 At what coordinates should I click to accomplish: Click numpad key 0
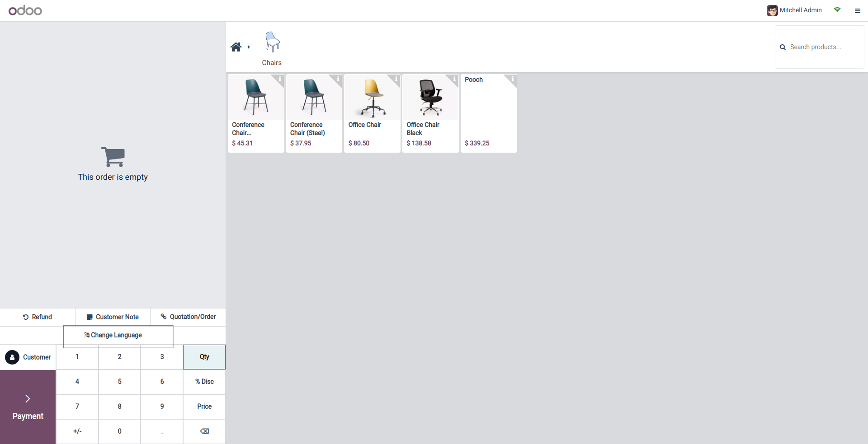tap(120, 431)
